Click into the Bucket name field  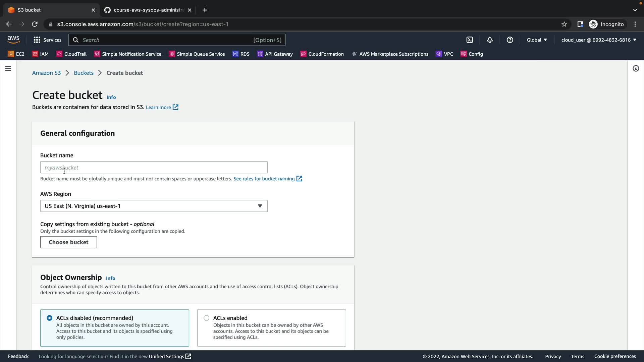[x=154, y=167]
